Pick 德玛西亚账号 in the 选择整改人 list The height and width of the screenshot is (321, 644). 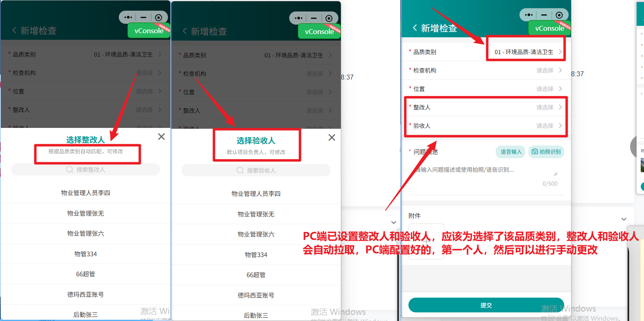pyautogui.click(x=86, y=294)
